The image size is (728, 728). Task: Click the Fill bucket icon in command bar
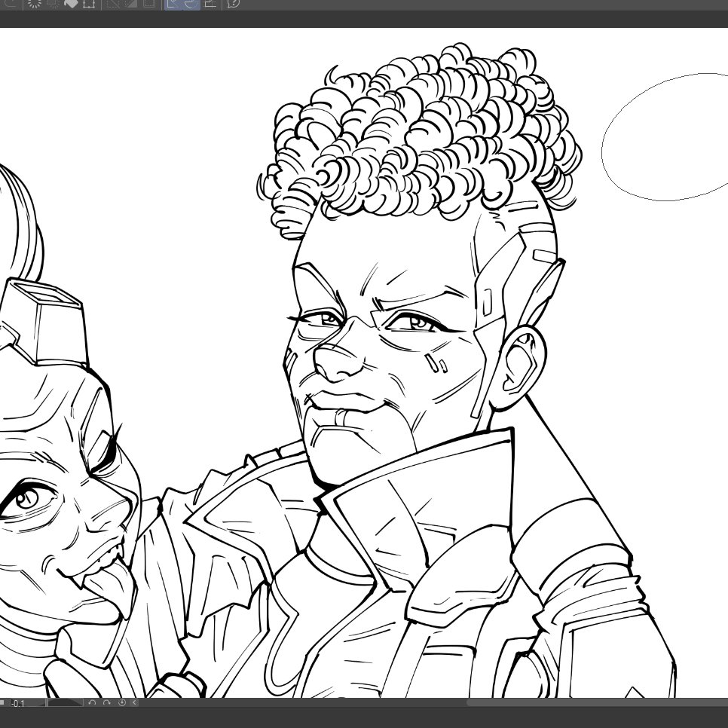tap(71, 4)
